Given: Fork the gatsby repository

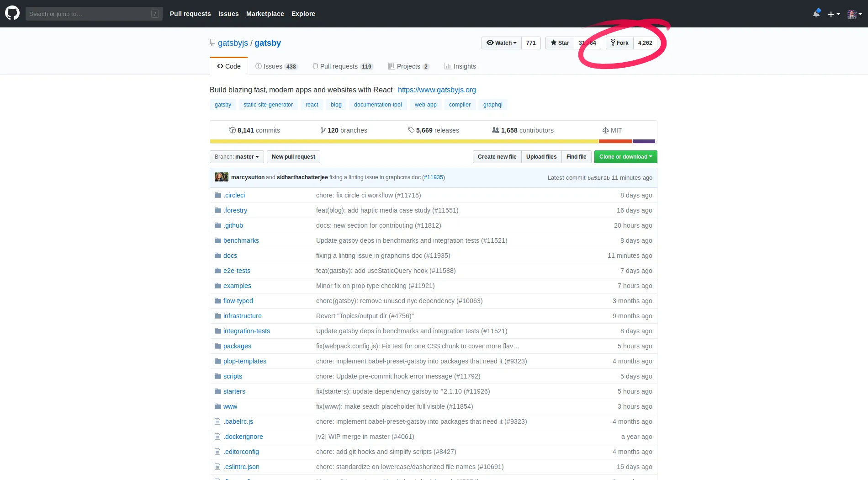Looking at the screenshot, I should tap(619, 43).
